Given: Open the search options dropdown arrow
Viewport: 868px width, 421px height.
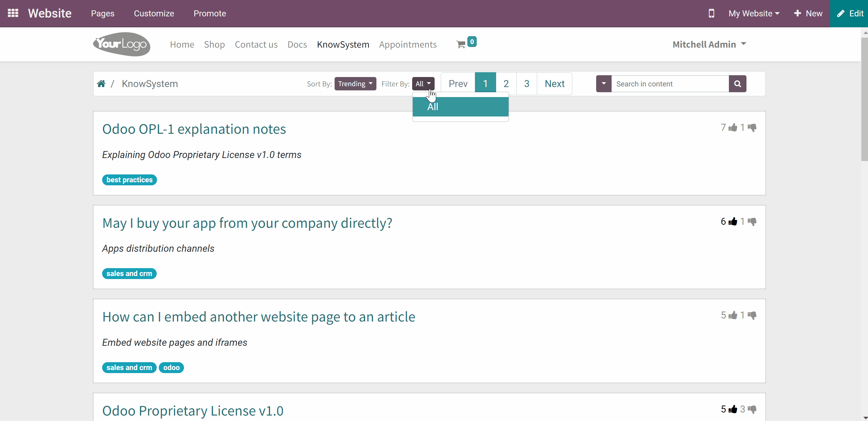Looking at the screenshot, I should pos(603,84).
